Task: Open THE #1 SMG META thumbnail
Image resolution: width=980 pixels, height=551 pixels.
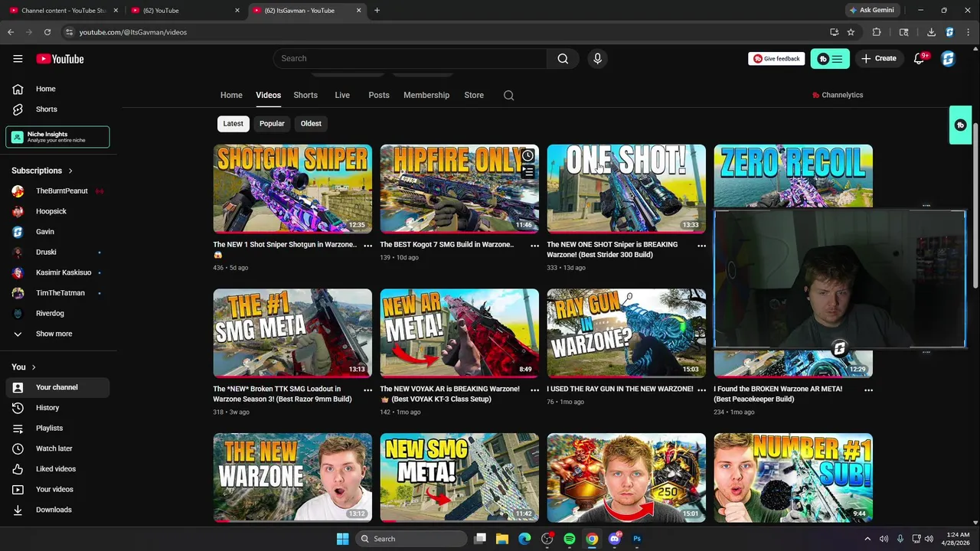Action: pyautogui.click(x=292, y=333)
